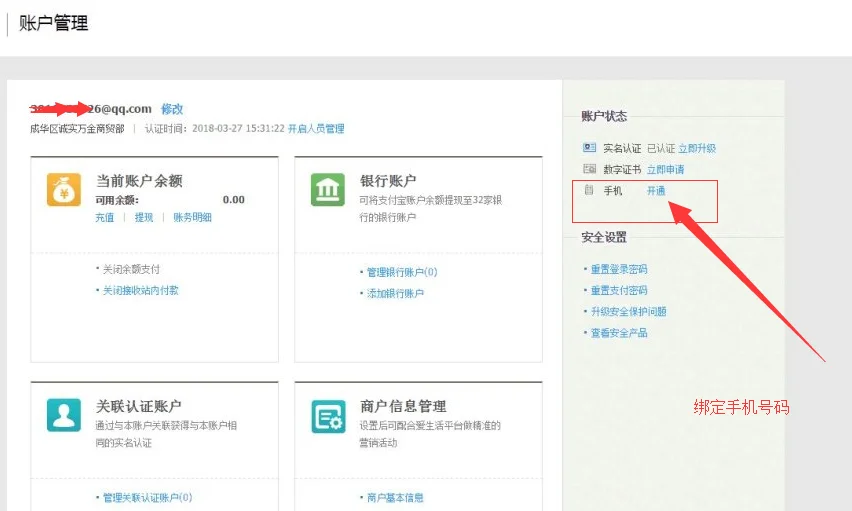Open 管理银行账户(0) link
Screen dimensions: 852x511
coord(402,272)
